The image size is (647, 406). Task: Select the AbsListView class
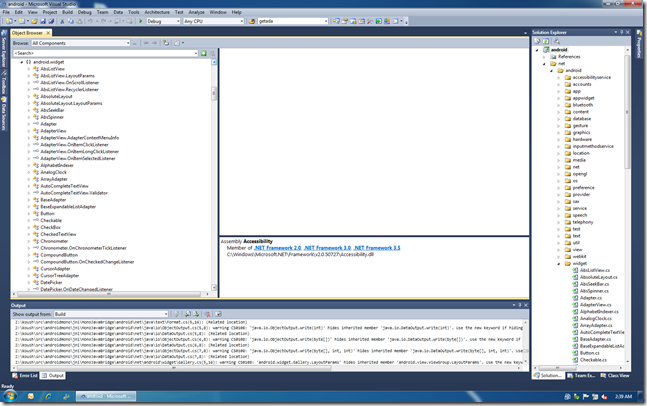(x=52, y=69)
